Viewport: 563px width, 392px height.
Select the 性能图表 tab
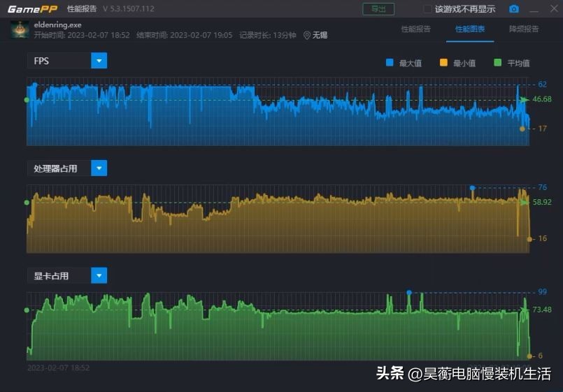coord(470,29)
